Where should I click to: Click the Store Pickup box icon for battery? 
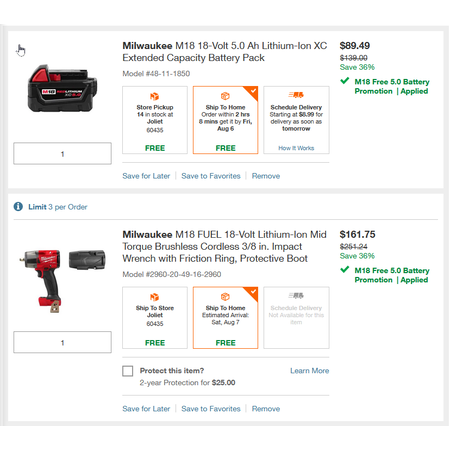(x=154, y=96)
